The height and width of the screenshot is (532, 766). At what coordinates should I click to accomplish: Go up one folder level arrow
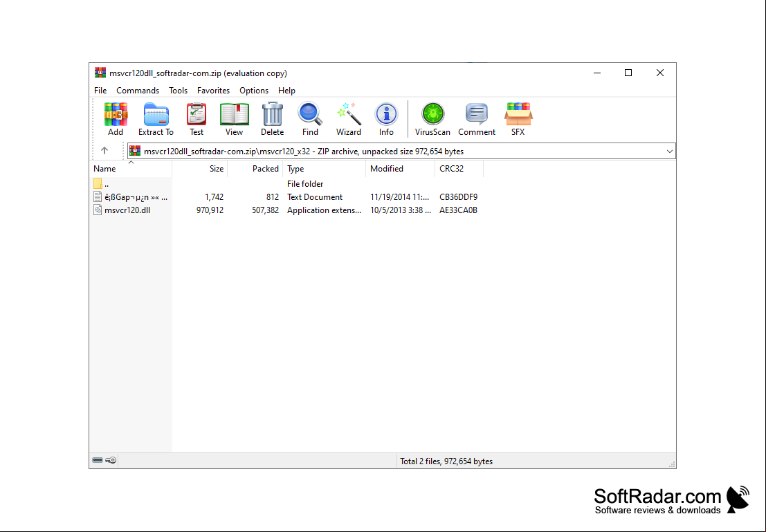tap(104, 150)
